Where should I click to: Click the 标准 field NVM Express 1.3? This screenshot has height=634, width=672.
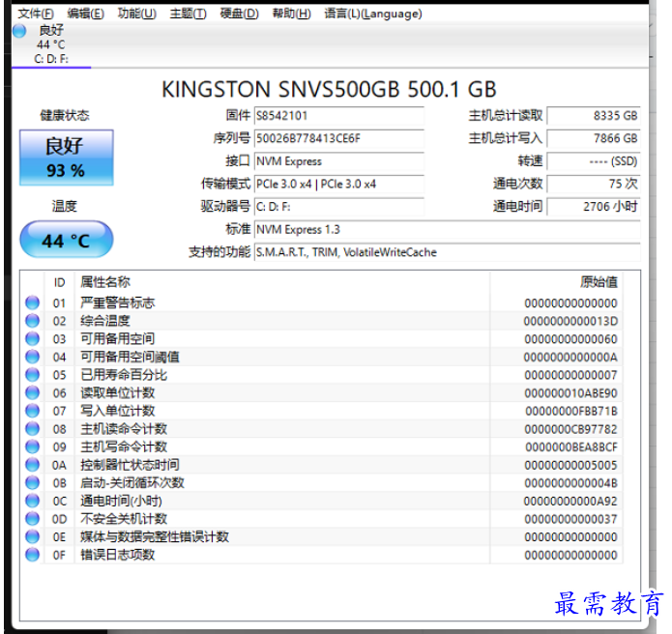click(448, 230)
